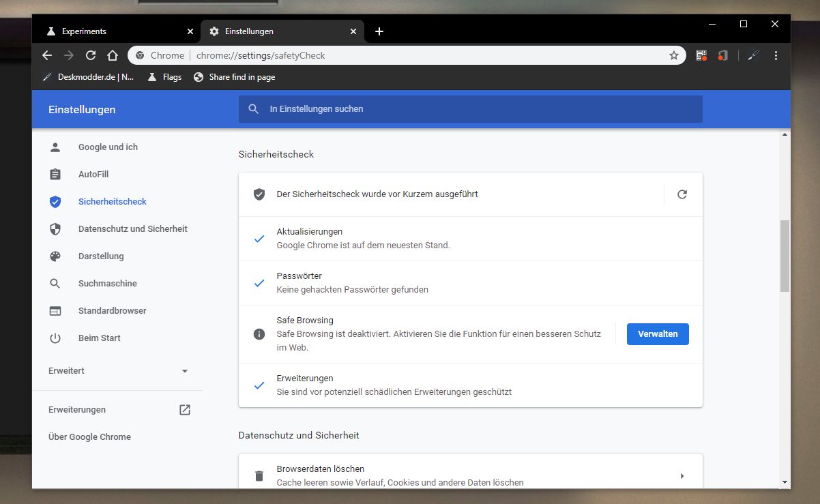
Task: Click the search magnifier in the settings search bar
Action: click(254, 109)
